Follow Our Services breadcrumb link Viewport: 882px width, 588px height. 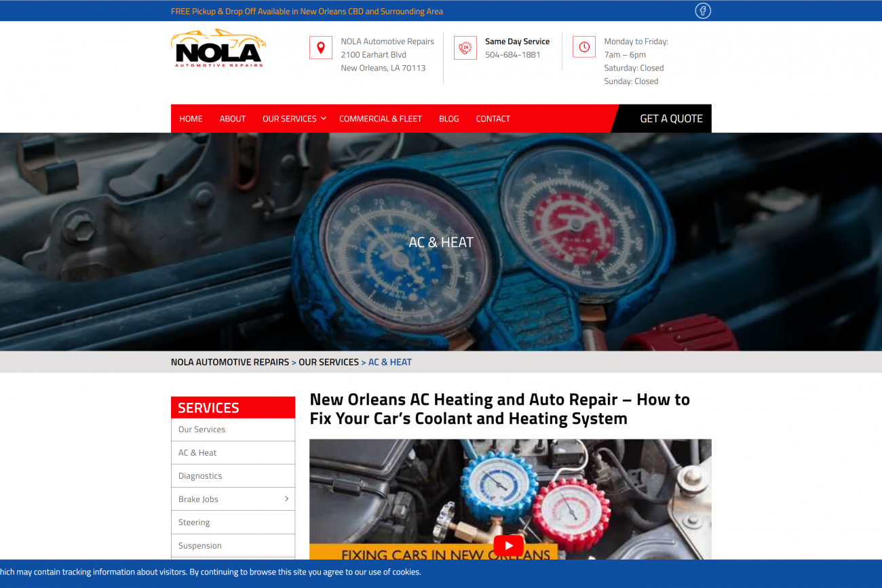click(x=329, y=362)
